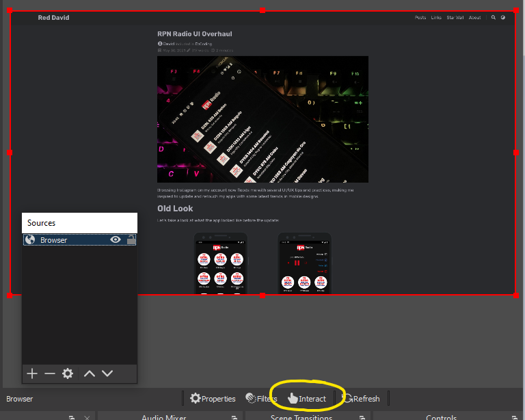Close the leftmost bottom dock panel
This screenshot has height=420, width=525.
pos(87,418)
